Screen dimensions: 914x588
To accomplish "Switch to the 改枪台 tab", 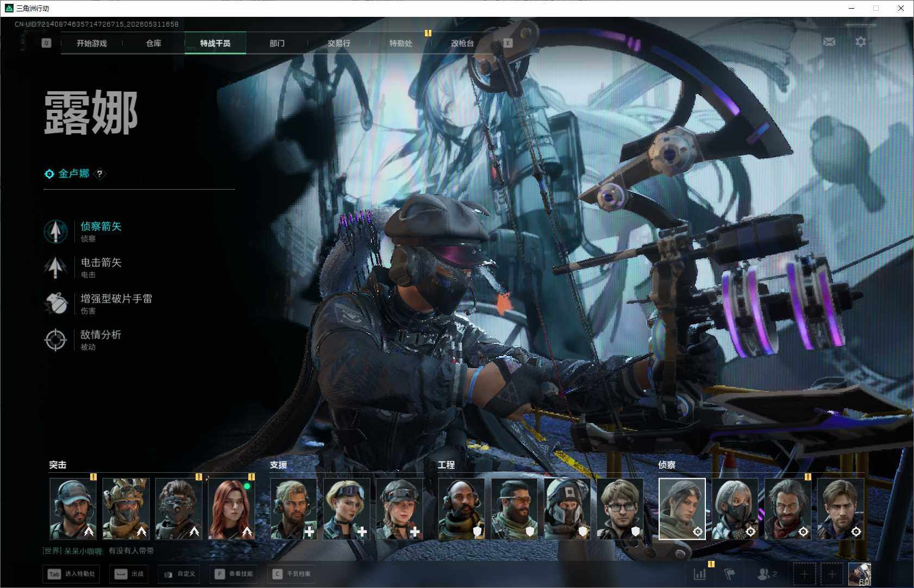I will tap(462, 43).
